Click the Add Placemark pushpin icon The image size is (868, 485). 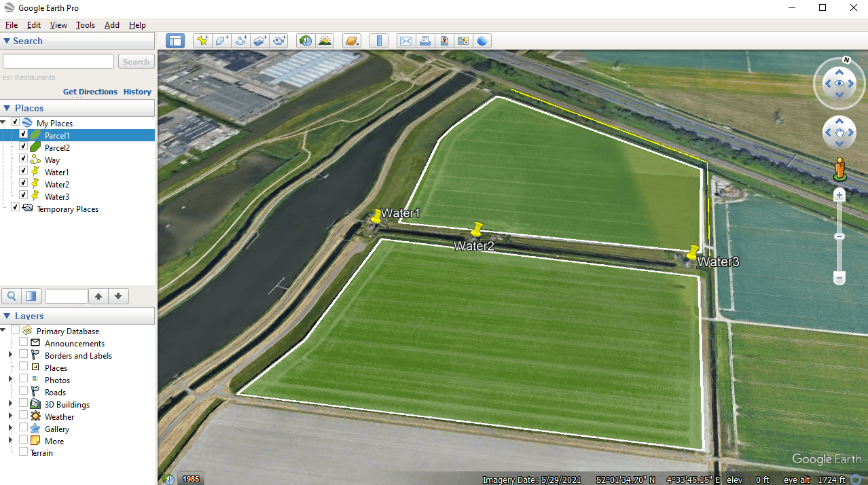202,41
